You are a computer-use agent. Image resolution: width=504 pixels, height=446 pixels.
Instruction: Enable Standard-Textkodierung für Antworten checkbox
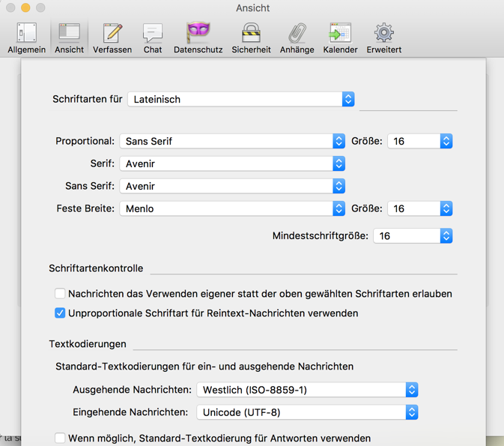point(60,439)
